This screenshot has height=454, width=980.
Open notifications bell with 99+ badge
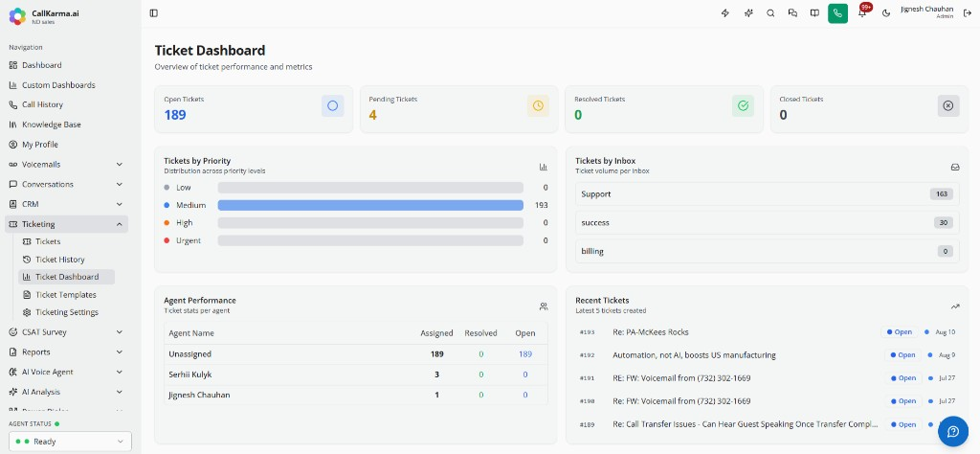pyautogui.click(x=862, y=12)
